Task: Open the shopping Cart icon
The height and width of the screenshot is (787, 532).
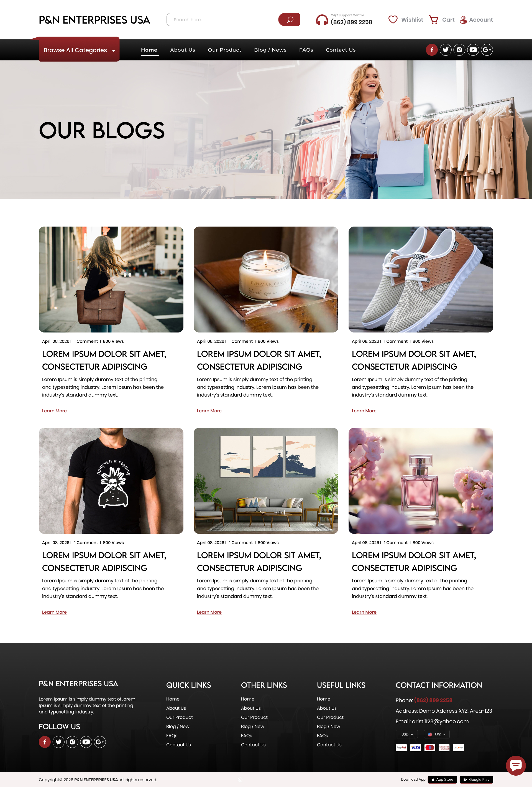Action: [x=433, y=20]
